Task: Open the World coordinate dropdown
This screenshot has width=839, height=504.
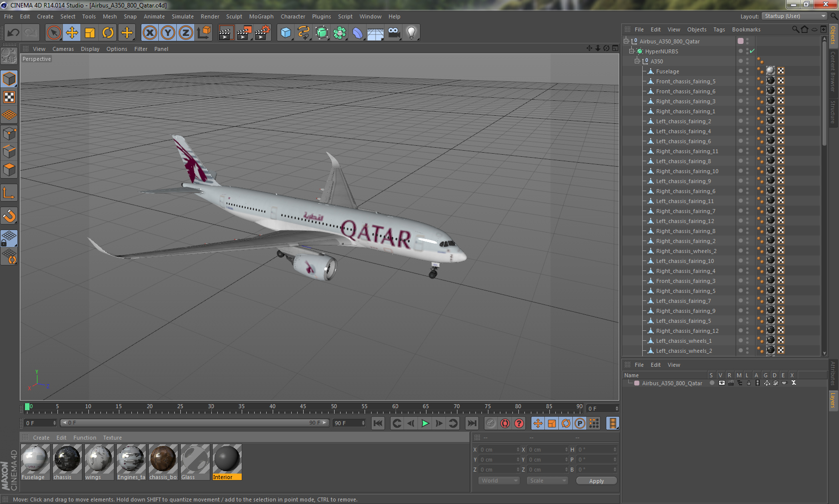Action: tap(498, 481)
